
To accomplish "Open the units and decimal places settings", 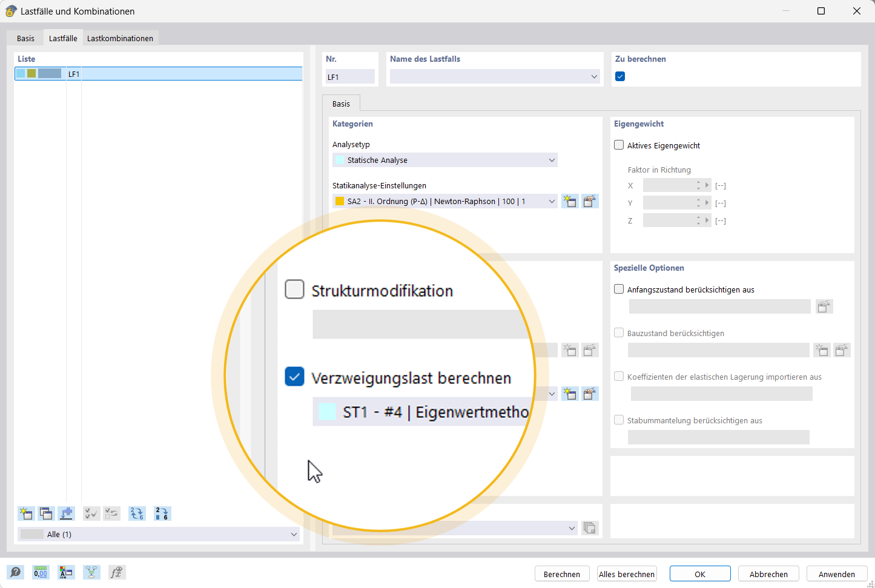I will 41,572.
